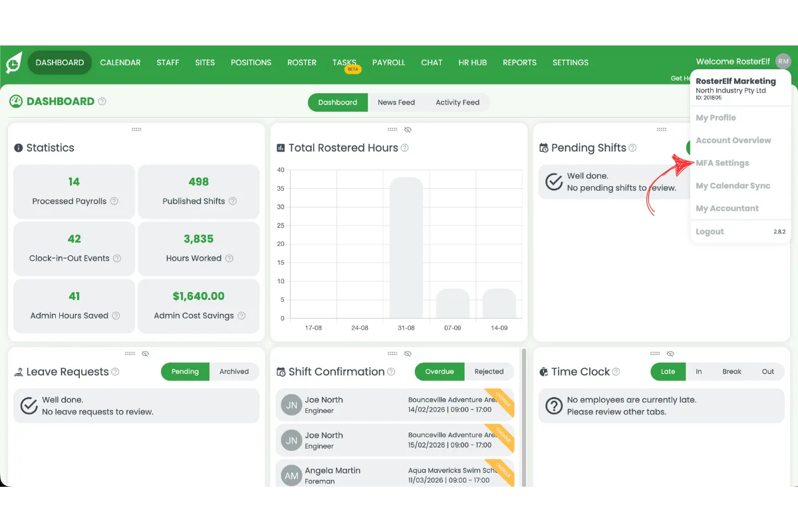The image size is (798, 532).
Task: Click help icon beside DASHBOARD heading
Action: [102, 102]
